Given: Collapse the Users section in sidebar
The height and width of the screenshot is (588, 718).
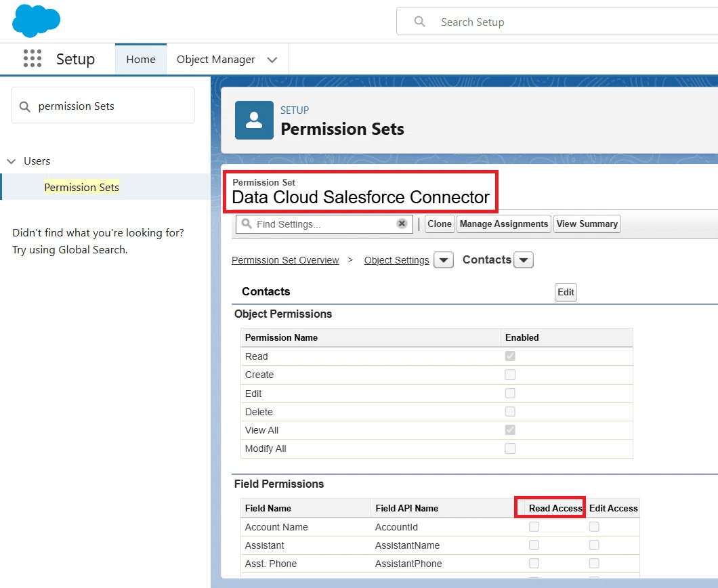Looking at the screenshot, I should coord(12,161).
